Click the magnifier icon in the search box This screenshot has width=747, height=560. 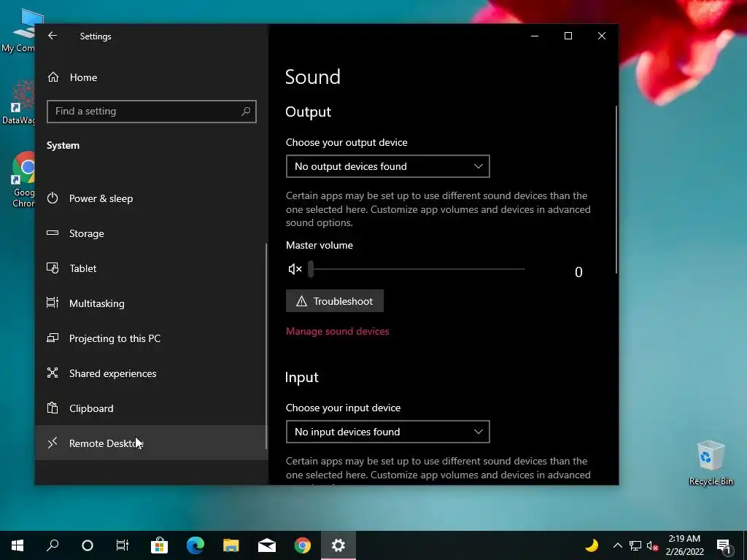[246, 112]
